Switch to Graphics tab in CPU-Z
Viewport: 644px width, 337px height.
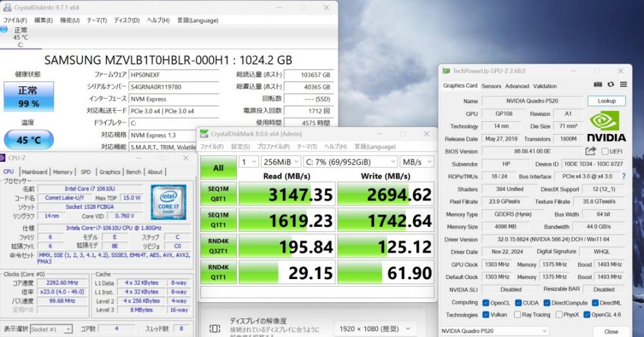click(x=109, y=172)
